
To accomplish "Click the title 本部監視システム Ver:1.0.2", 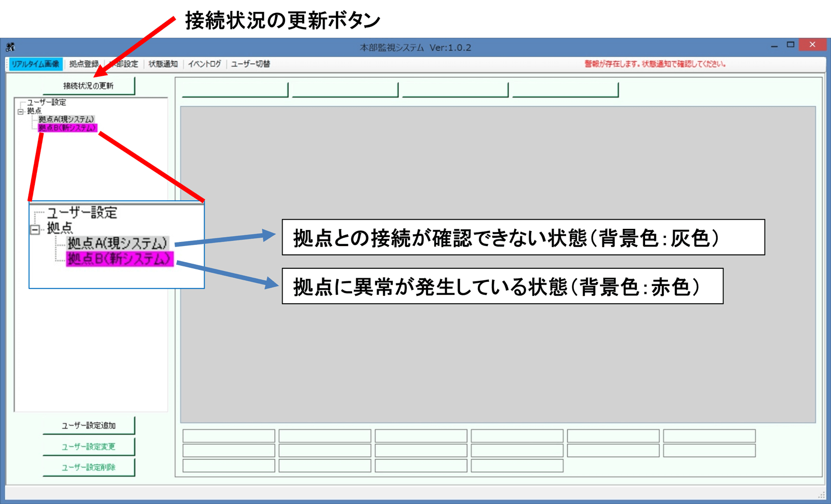I will [415, 47].
